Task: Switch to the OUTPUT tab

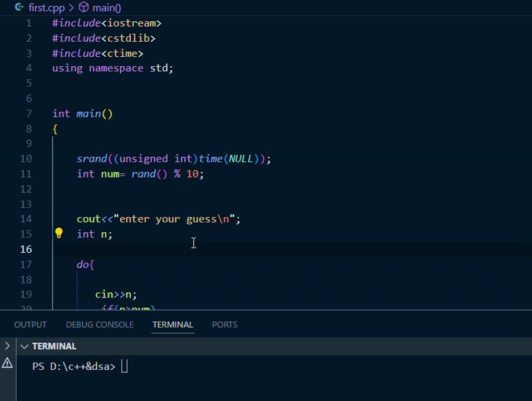Action: 30,325
